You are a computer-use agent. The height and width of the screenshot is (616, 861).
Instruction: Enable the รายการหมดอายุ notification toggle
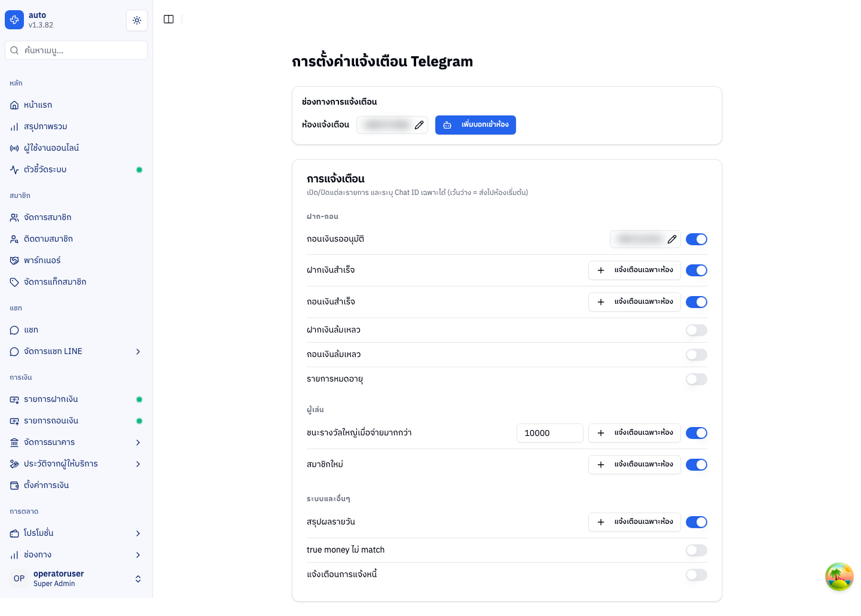click(x=697, y=379)
